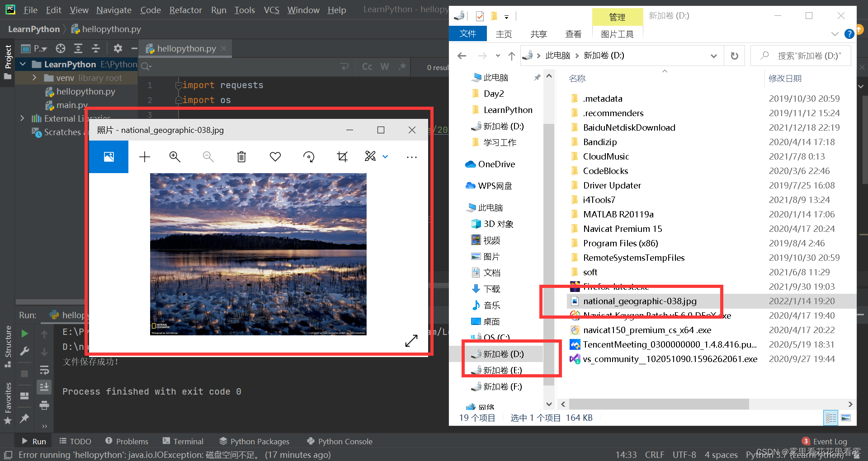Open recent locations dropdown in Explorer
868x461 pixels.
click(x=498, y=56)
